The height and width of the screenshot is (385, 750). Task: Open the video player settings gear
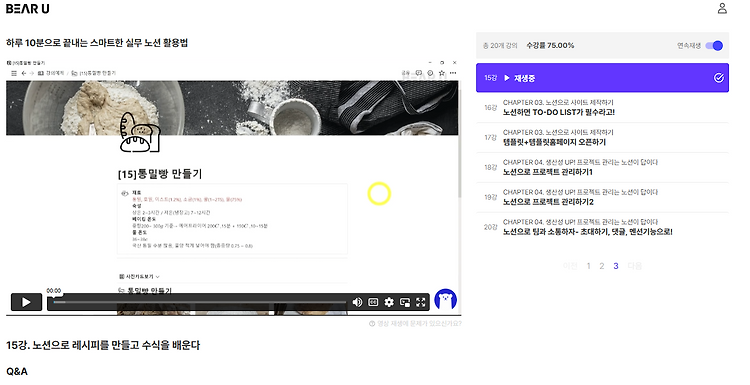(x=389, y=302)
